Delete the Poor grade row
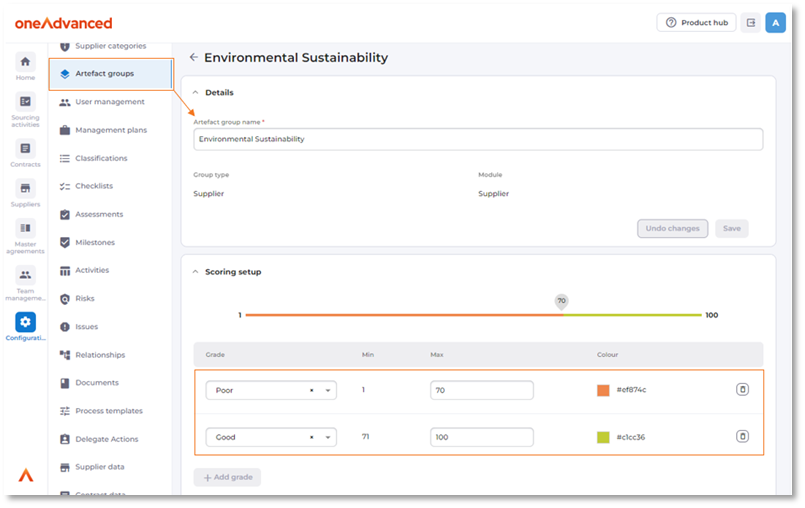 [742, 390]
